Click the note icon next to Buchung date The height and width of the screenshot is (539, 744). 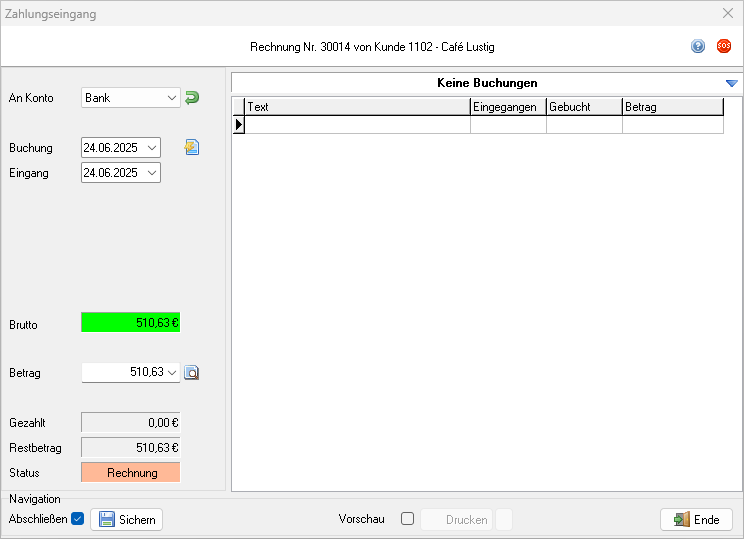[x=192, y=147]
